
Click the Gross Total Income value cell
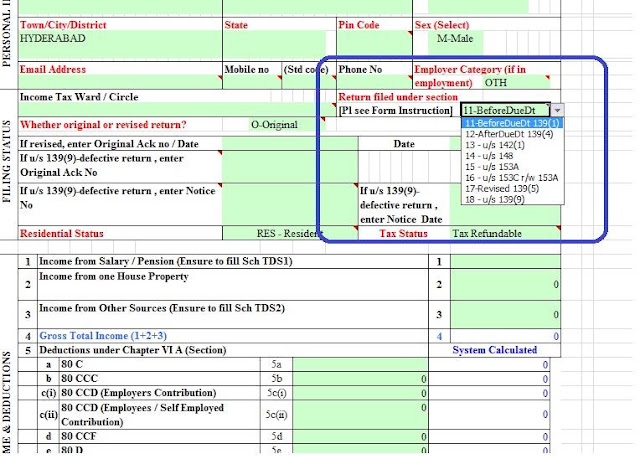click(505, 336)
